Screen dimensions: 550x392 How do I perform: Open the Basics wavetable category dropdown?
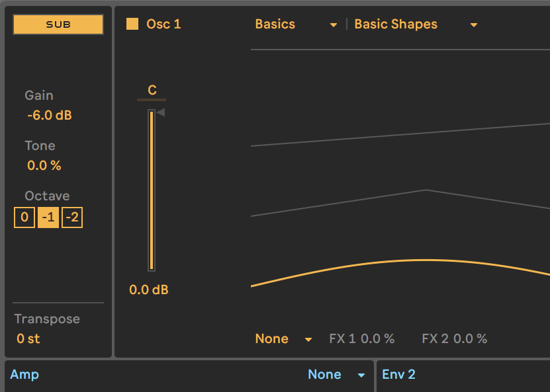[x=296, y=24]
